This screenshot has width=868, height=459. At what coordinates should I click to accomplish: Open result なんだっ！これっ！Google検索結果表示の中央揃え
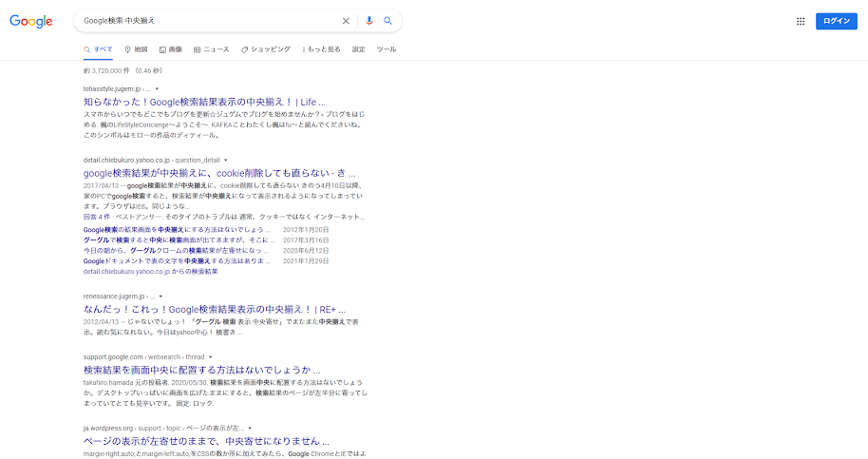(x=215, y=310)
